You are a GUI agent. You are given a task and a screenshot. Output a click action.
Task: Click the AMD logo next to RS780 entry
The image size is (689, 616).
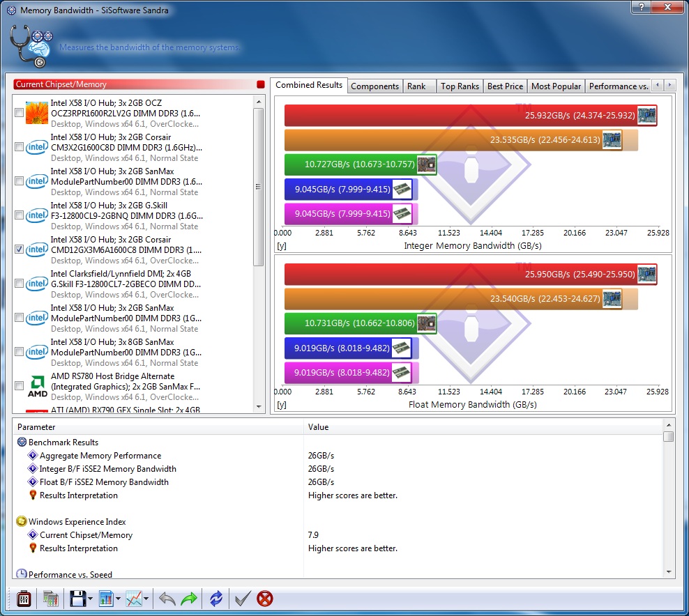(38, 386)
